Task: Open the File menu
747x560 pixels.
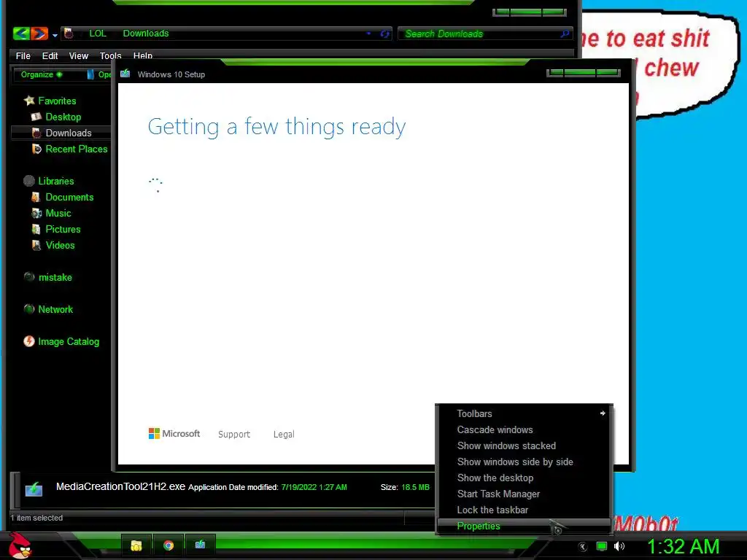Action: pos(23,55)
